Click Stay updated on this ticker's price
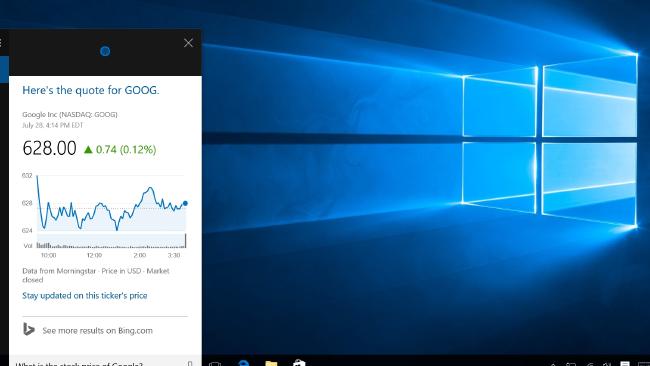Viewport: 650px width, 366px height. tap(85, 296)
